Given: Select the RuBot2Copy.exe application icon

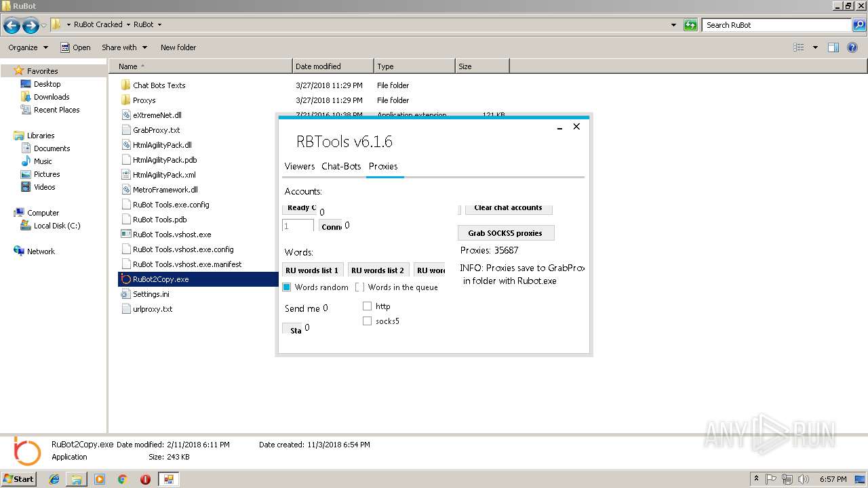Looking at the screenshot, I should (125, 279).
